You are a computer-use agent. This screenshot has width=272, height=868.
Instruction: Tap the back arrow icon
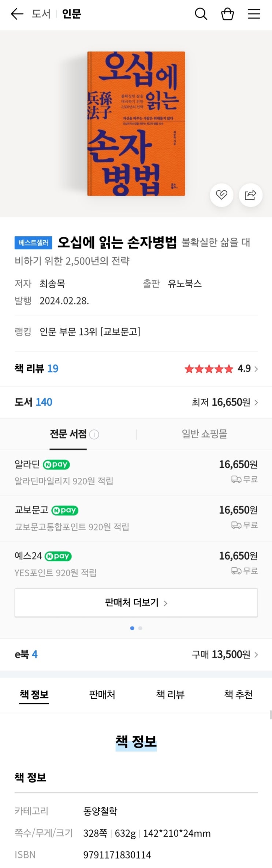click(17, 14)
